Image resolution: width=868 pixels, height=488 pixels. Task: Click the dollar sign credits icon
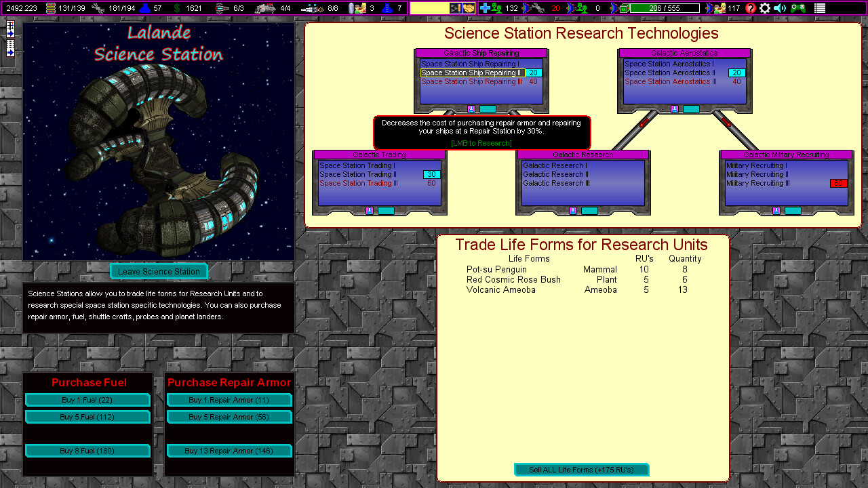coord(176,8)
